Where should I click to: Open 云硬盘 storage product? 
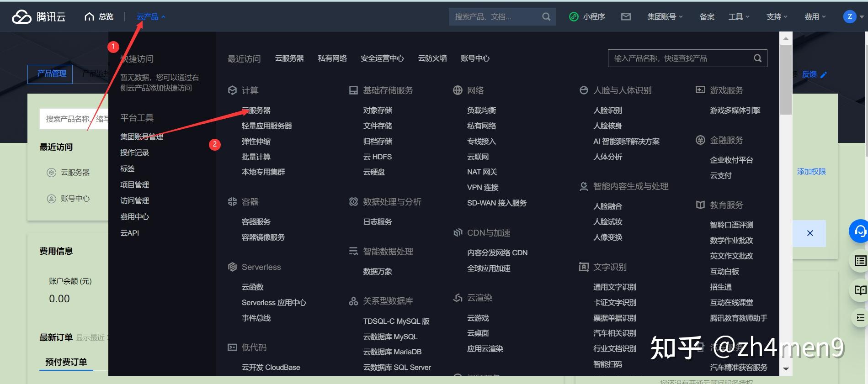point(374,172)
